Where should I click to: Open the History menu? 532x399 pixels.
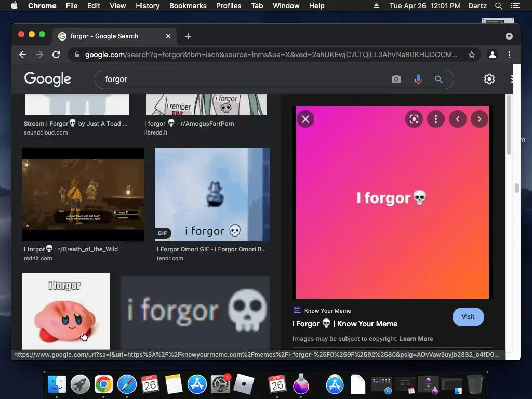pos(148,6)
